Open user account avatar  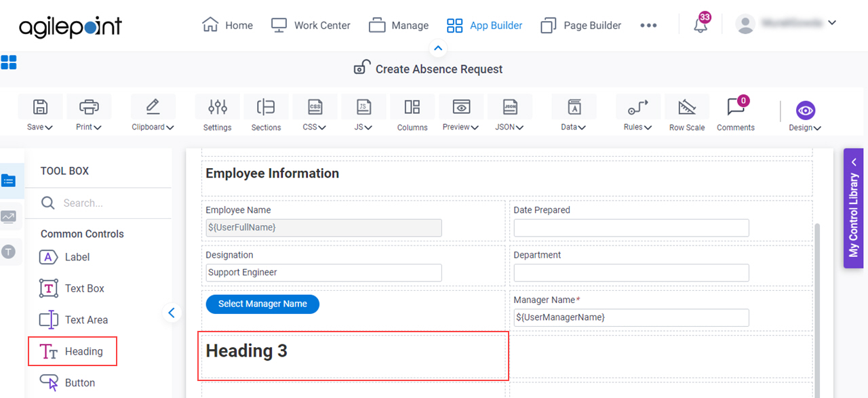click(745, 24)
